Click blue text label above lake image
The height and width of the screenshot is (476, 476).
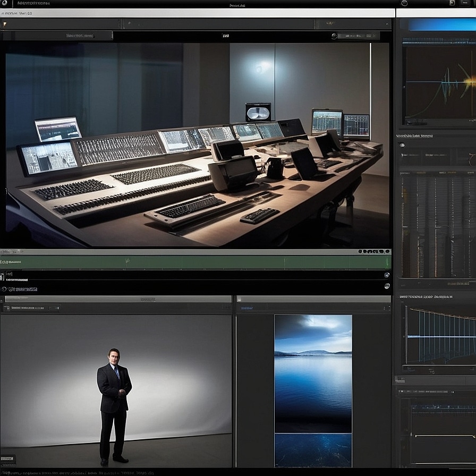click(246, 308)
